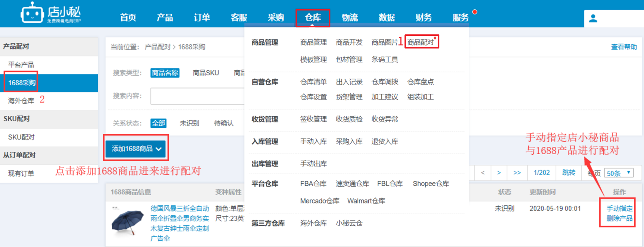This screenshot has width=644, height=247.
Task: Choose 商品名称 search type
Action: pos(165,73)
